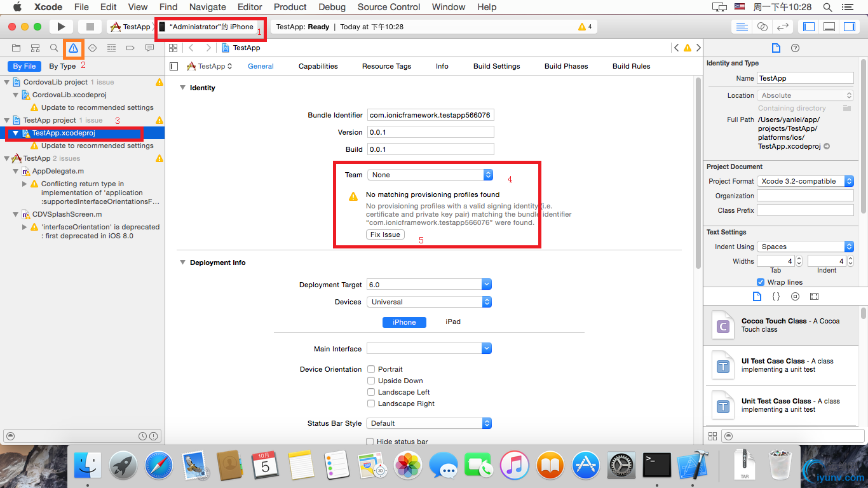Show the Media library
Image resolution: width=868 pixels, height=488 pixels.
click(x=814, y=297)
